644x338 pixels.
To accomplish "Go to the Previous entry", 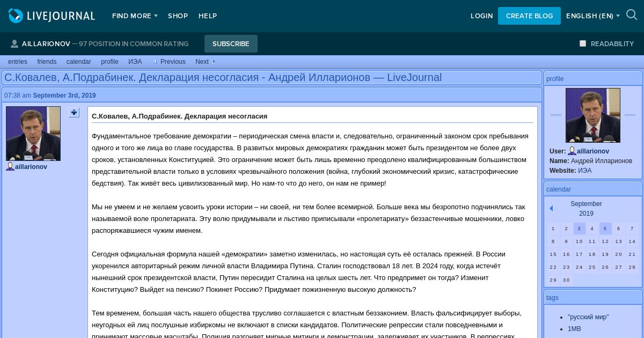I will 173,62.
